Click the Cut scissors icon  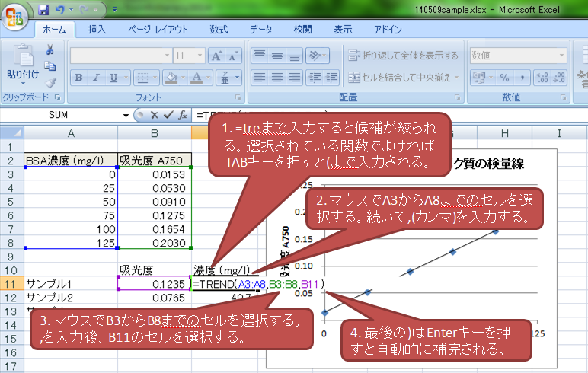(x=50, y=49)
